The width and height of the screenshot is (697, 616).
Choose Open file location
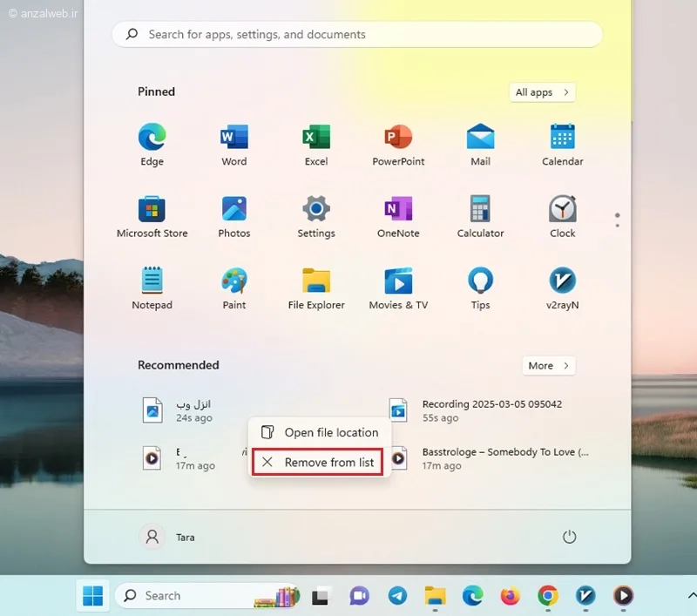[321, 433]
